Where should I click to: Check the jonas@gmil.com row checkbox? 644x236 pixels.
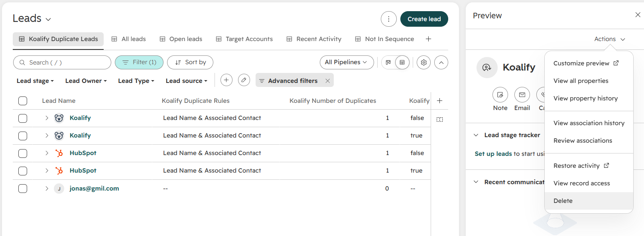click(23, 189)
